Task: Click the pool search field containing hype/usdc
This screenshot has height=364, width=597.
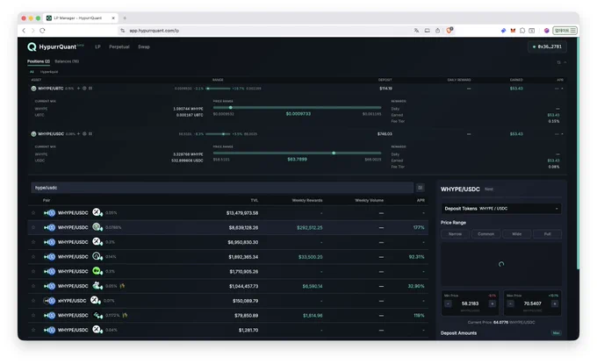Action: pos(222,188)
